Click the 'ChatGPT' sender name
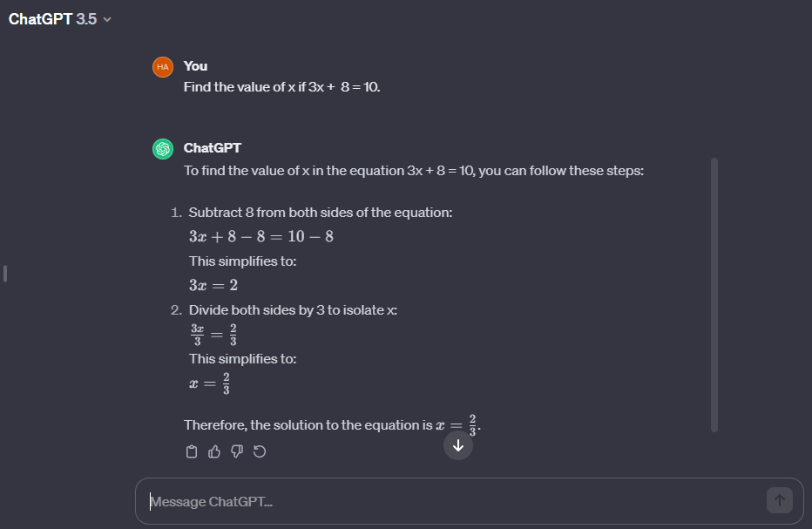 coord(213,148)
